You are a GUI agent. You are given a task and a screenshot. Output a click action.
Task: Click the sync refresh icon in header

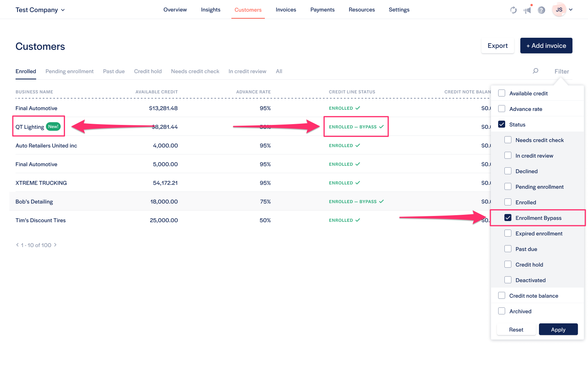click(x=513, y=10)
